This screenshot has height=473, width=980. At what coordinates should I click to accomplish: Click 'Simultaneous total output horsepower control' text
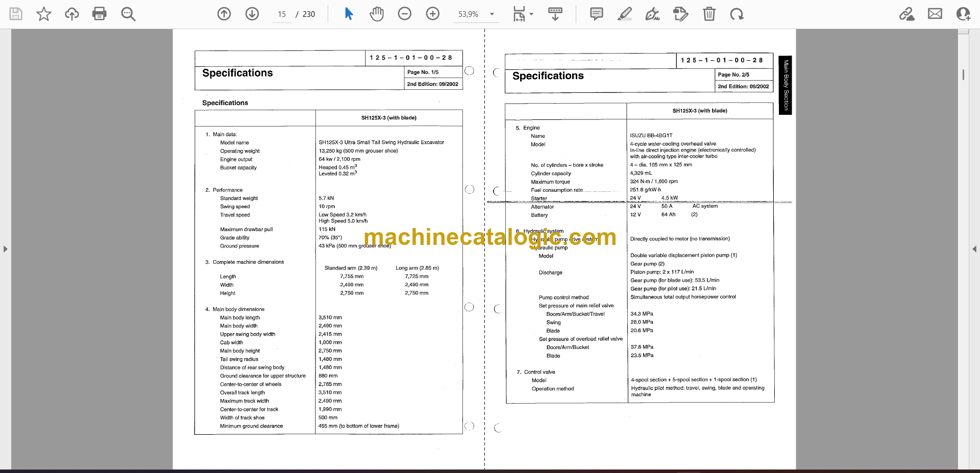[x=683, y=297]
